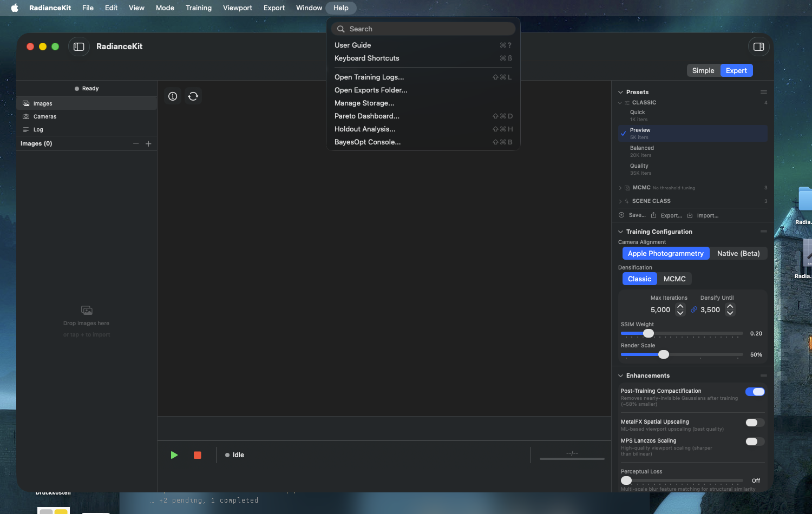Image resolution: width=812 pixels, height=514 pixels.
Task: Click the viewport refresh icon
Action: coord(193,96)
